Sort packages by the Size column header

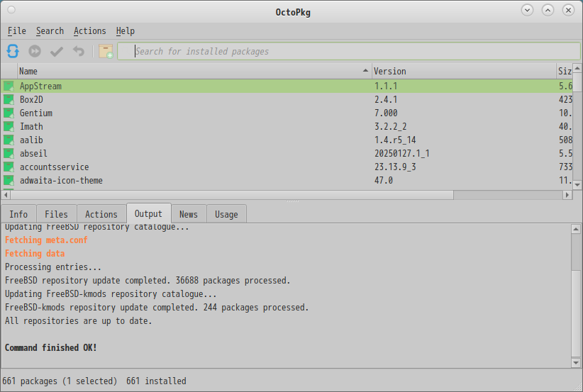pyautogui.click(x=565, y=71)
